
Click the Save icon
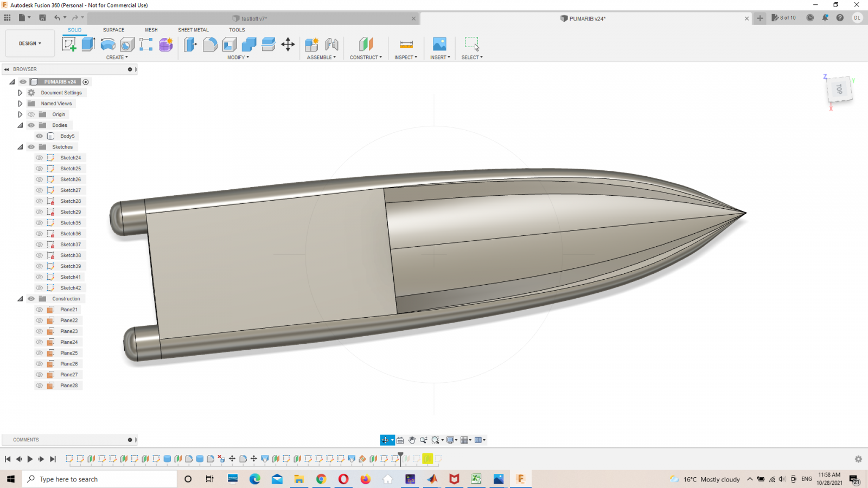coord(42,18)
